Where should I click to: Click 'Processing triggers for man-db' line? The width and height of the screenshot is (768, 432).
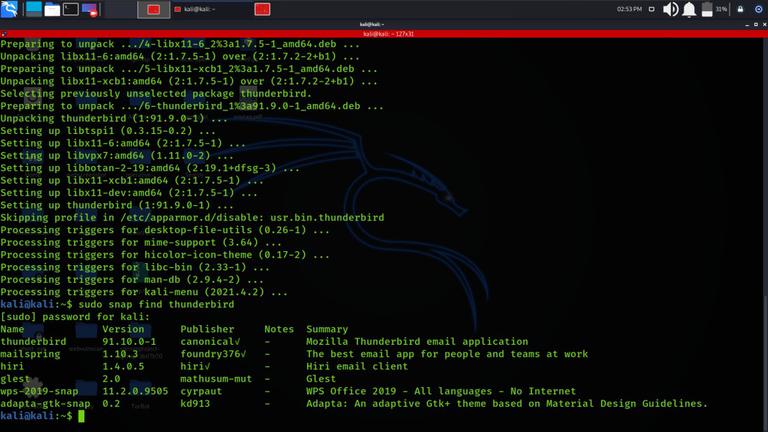(132, 280)
